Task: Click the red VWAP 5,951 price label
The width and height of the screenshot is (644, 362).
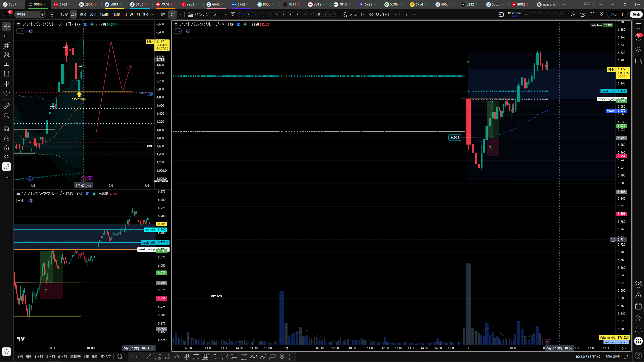Action: [621, 156]
